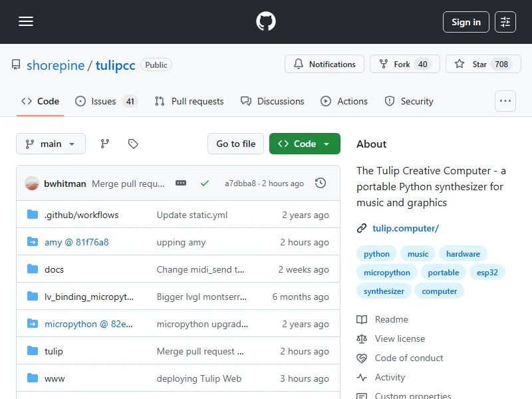View commit history clock icon
The image size is (532, 399).
click(321, 183)
